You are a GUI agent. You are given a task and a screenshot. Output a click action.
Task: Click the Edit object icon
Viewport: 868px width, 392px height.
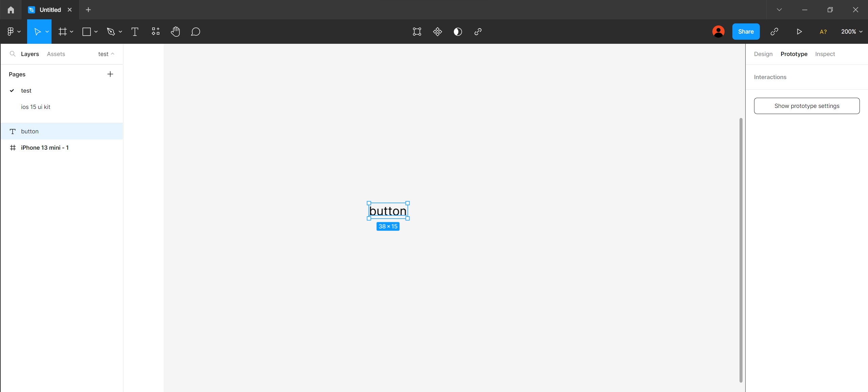pos(417,32)
